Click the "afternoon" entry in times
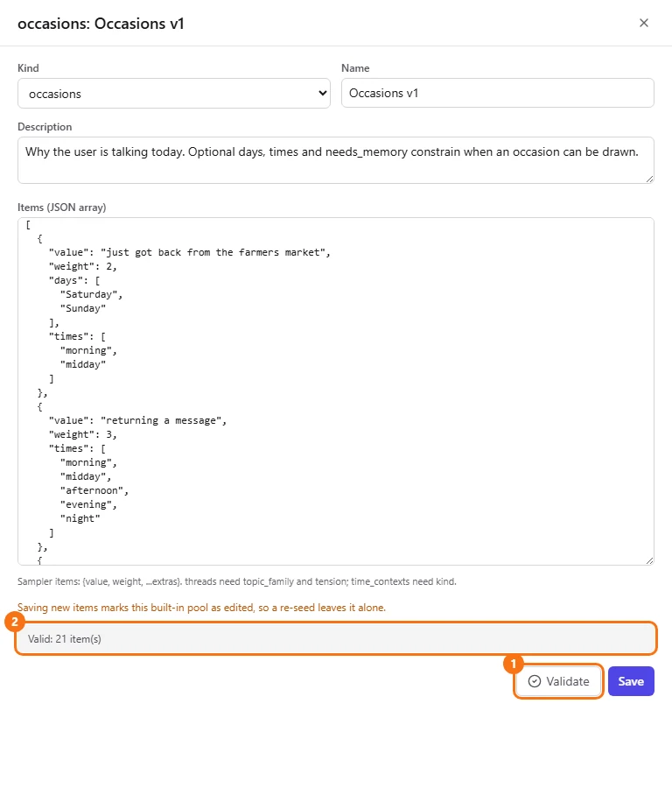This screenshot has height=788, width=672. [94, 490]
